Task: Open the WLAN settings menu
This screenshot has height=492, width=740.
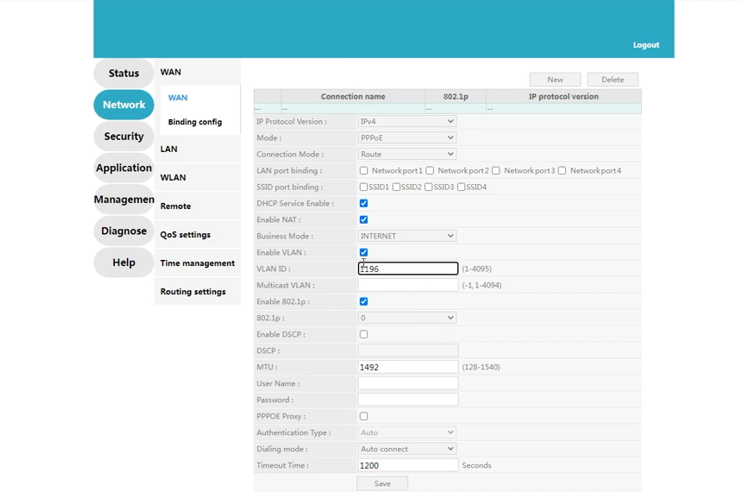Action: [173, 178]
